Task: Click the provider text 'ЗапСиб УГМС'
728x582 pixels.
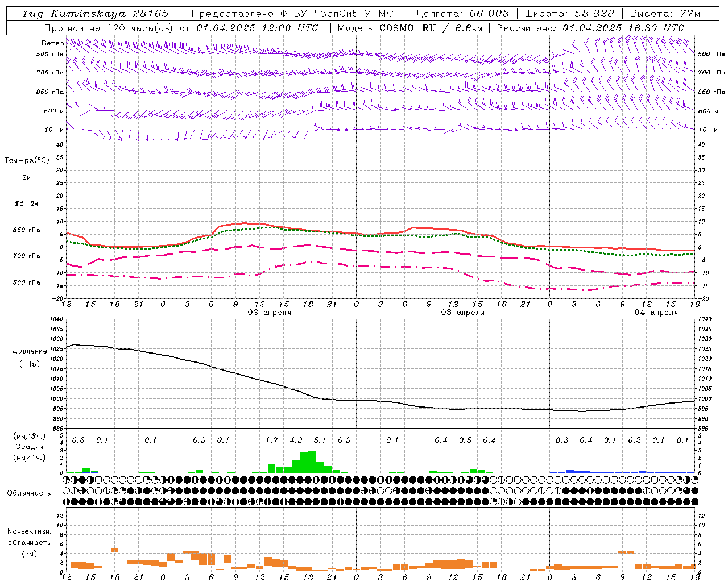Action: [x=357, y=14]
